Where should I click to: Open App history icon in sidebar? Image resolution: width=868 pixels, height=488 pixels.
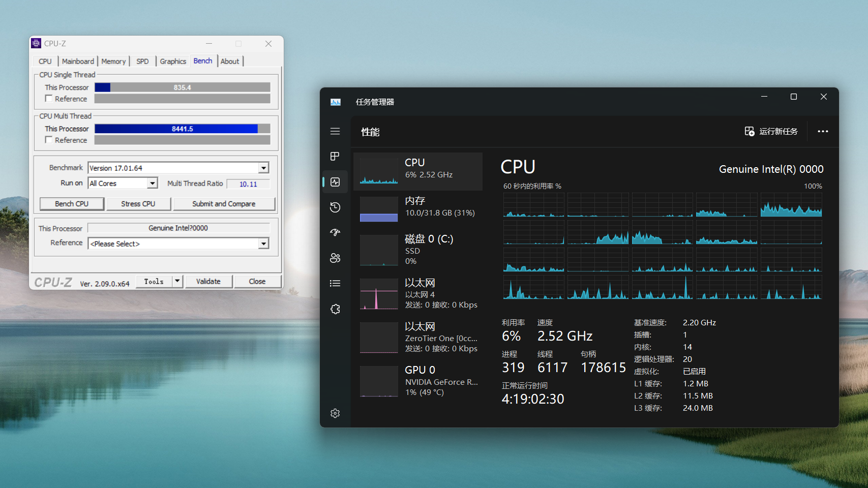coord(335,207)
